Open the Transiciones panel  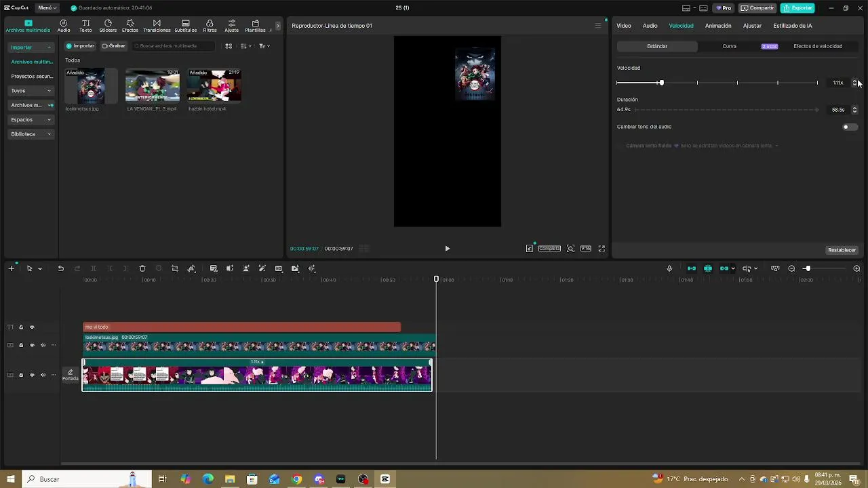pos(157,26)
